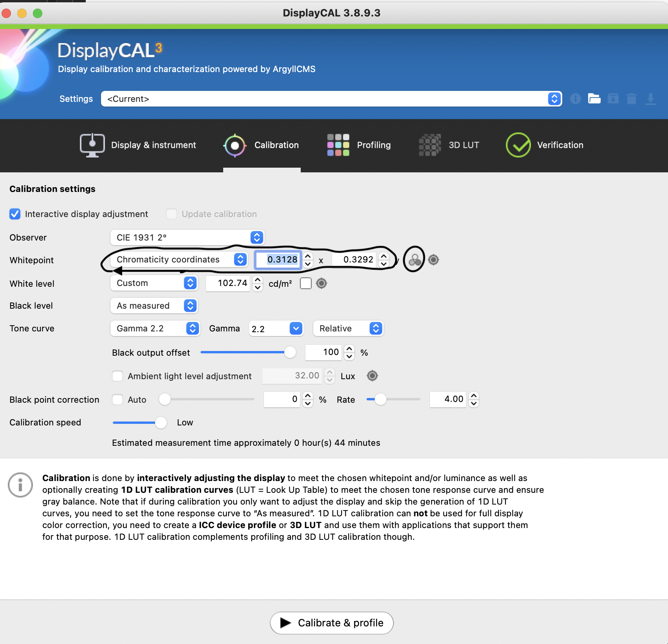The image size is (668, 644).
Task: Decrease black output offset percent stepper
Action: point(350,356)
